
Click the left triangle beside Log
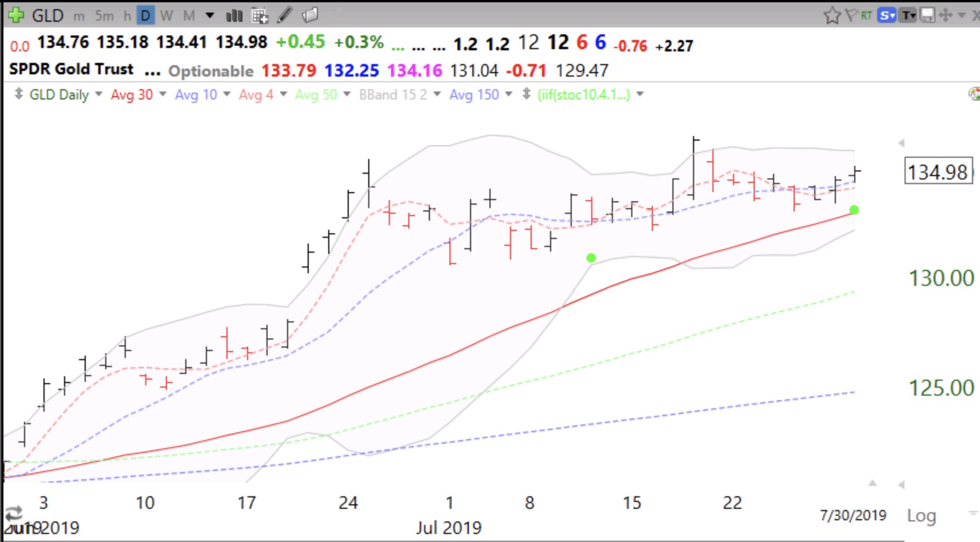902,485
